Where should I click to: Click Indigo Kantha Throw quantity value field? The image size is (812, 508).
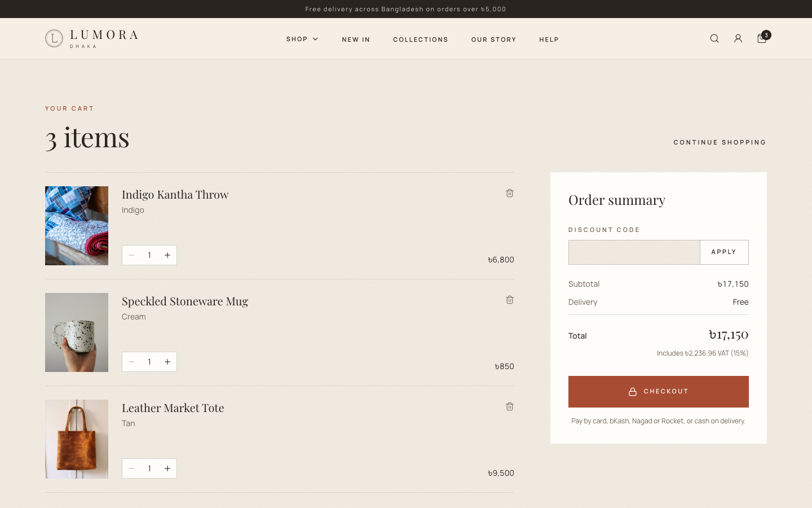coord(149,255)
